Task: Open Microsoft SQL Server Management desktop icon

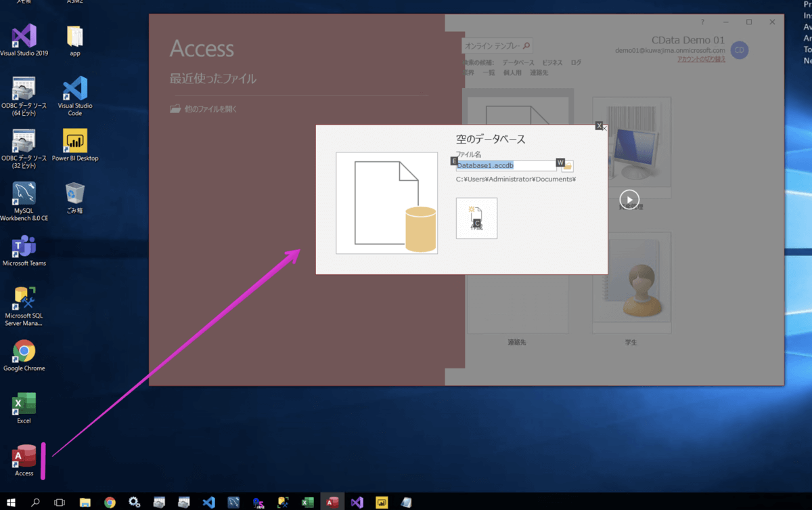Action: click(24, 307)
